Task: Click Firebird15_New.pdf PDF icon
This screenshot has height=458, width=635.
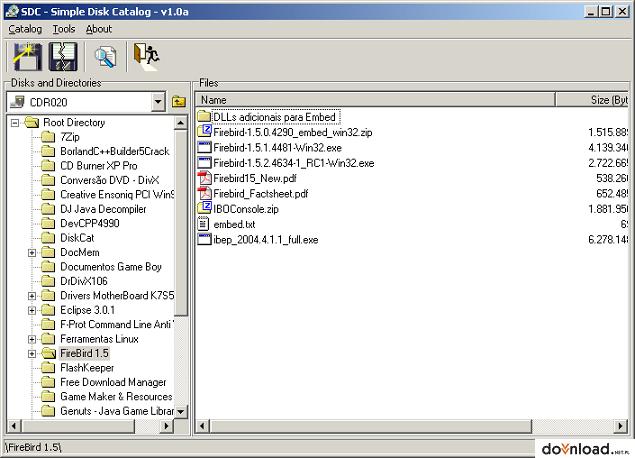Action: 204,178
